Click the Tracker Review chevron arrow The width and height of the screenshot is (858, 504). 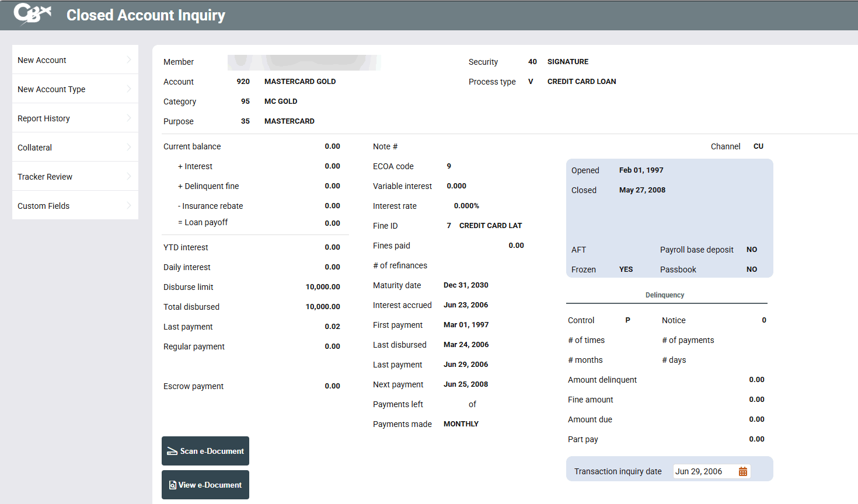click(x=128, y=176)
